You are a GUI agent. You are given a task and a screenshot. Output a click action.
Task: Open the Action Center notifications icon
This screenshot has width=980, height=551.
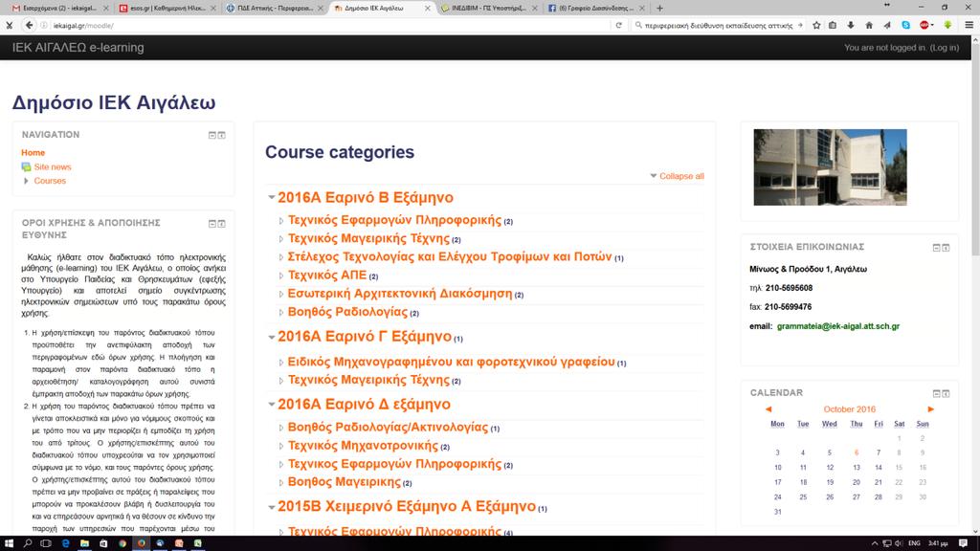click(x=963, y=543)
